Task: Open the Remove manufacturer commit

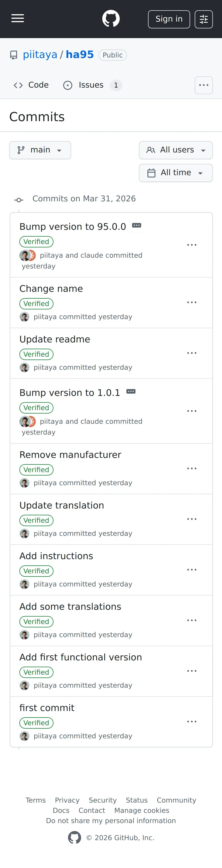Action: tap(70, 455)
